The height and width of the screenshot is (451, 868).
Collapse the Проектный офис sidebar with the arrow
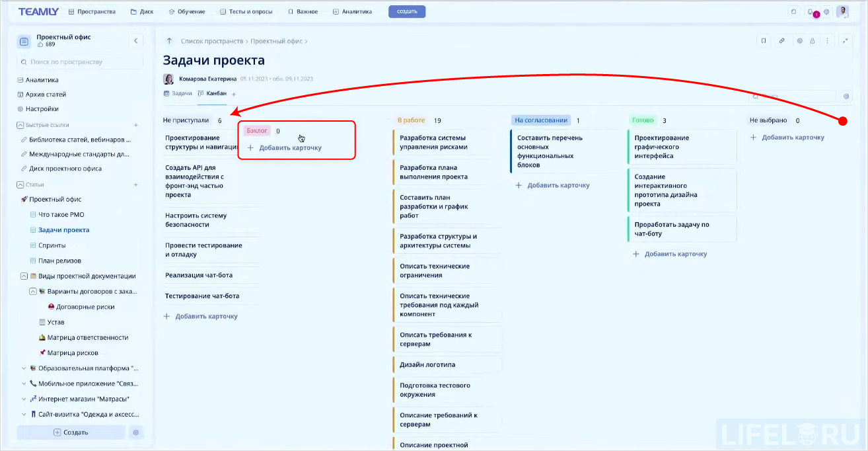pyautogui.click(x=136, y=40)
